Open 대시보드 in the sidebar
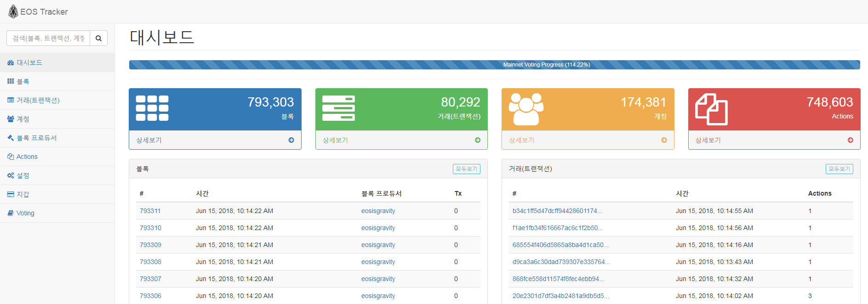The width and height of the screenshot is (868, 304). [57, 62]
